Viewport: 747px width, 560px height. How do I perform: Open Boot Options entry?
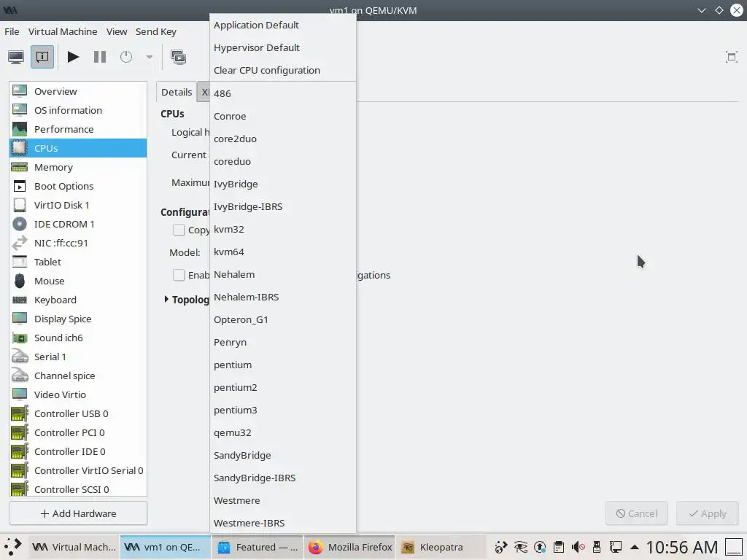click(78, 186)
